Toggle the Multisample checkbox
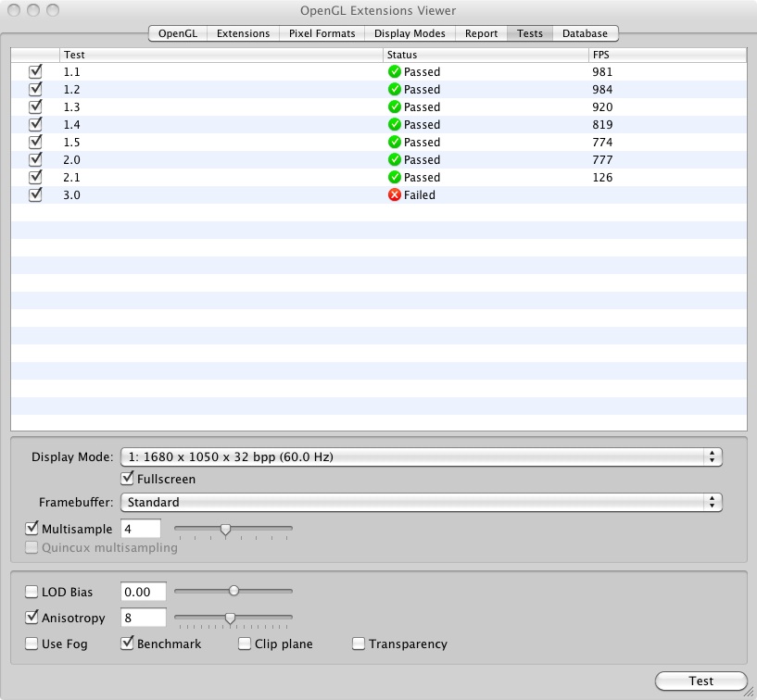Image resolution: width=757 pixels, height=700 pixels. coord(32,529)
